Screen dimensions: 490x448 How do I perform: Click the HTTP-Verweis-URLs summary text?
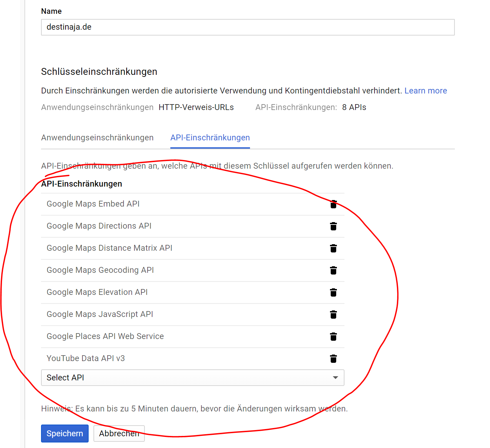pyautogui.click(x=196, y=107)
